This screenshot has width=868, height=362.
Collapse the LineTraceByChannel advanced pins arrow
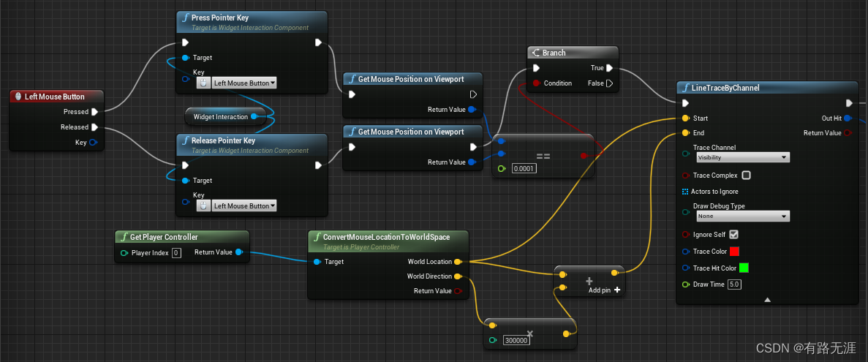click(767, 299)
